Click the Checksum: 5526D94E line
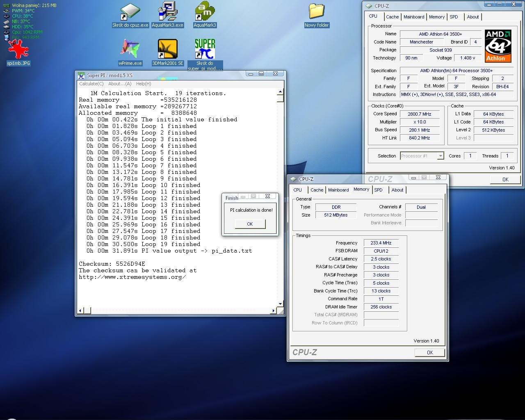 click(x=112, y=264)
